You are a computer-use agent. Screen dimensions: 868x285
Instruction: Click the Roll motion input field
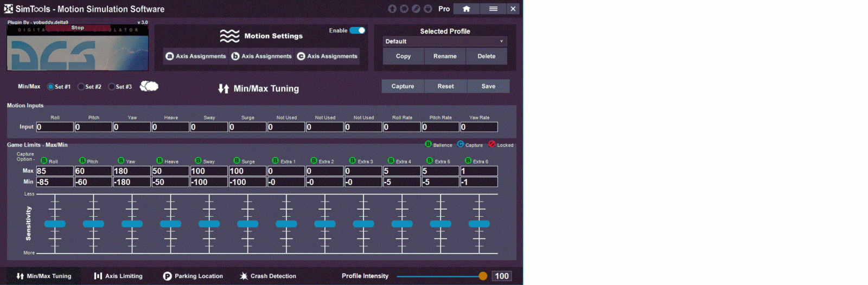click(55, 127)
